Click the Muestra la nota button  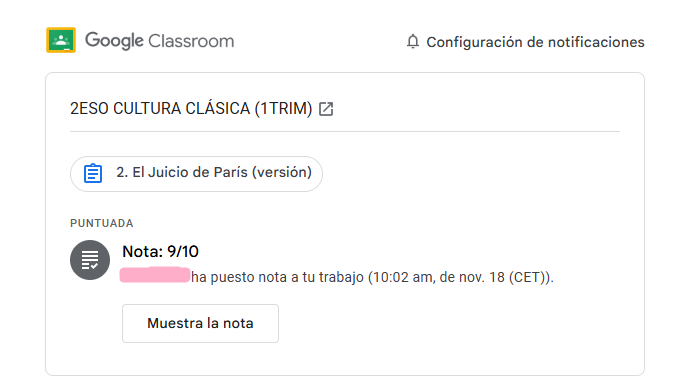[x=200, y=323]
